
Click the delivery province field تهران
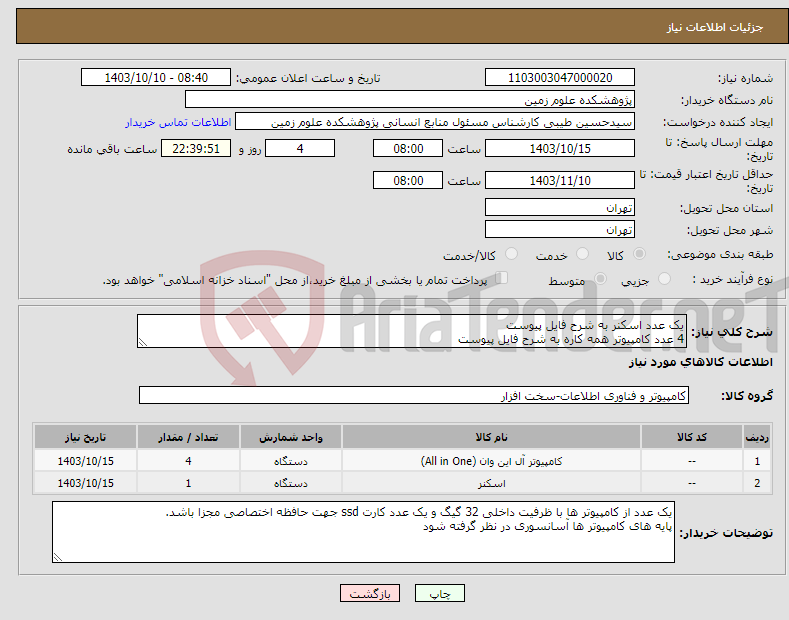560,207
